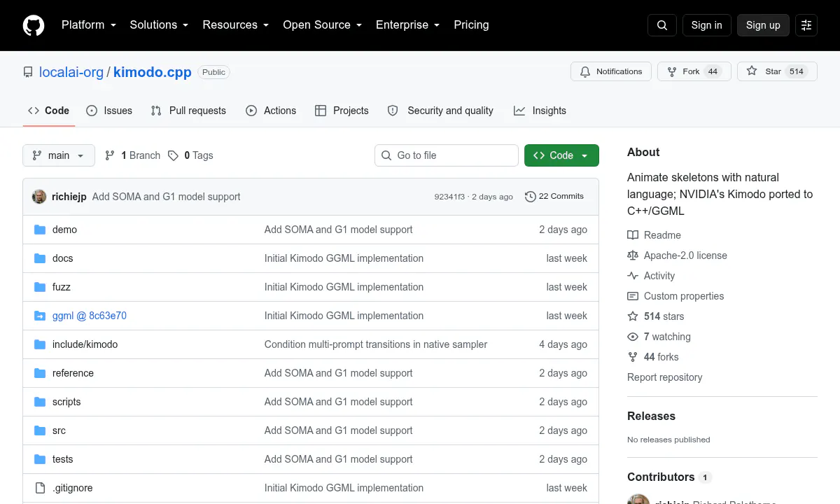Click the fork icon in the Fork button
840x504 pixels.
click(x=672, y=71)
